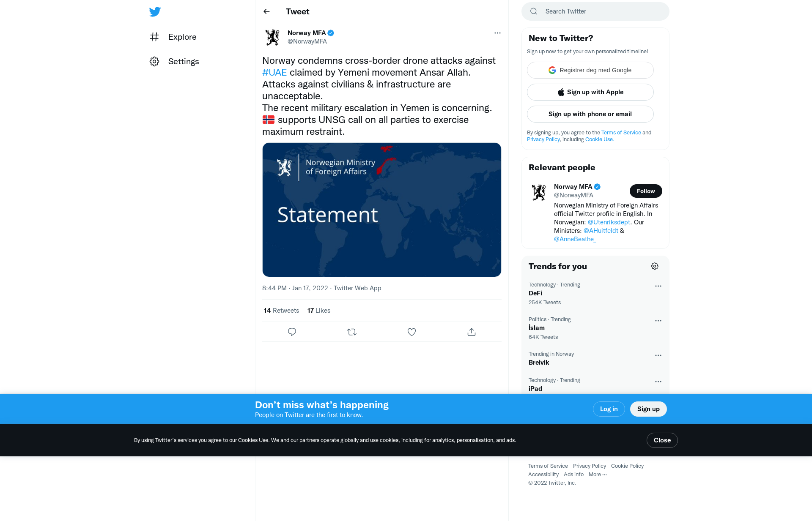
Task: Open the #UAE hashtag link
Action: pos(274,72)
